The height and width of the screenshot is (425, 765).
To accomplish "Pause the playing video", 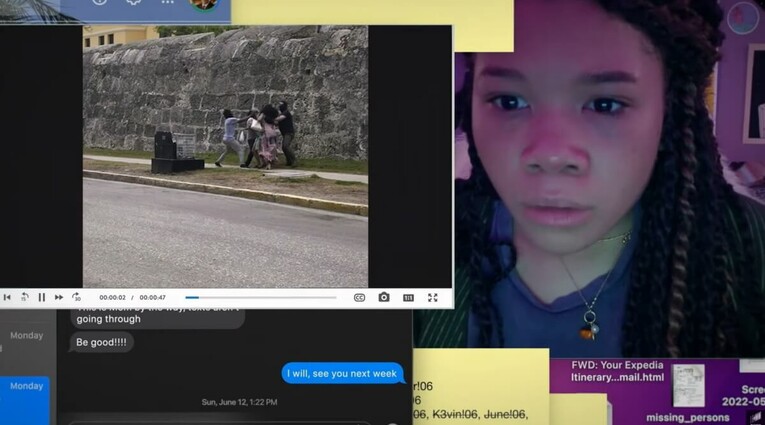I will point(41,297).
